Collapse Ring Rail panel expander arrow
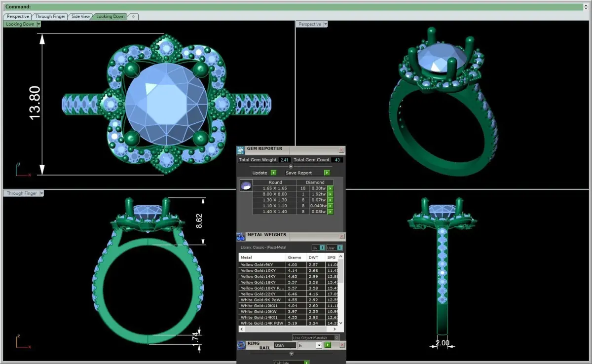This screenshot has height=364, width=592. coord(291,353)
